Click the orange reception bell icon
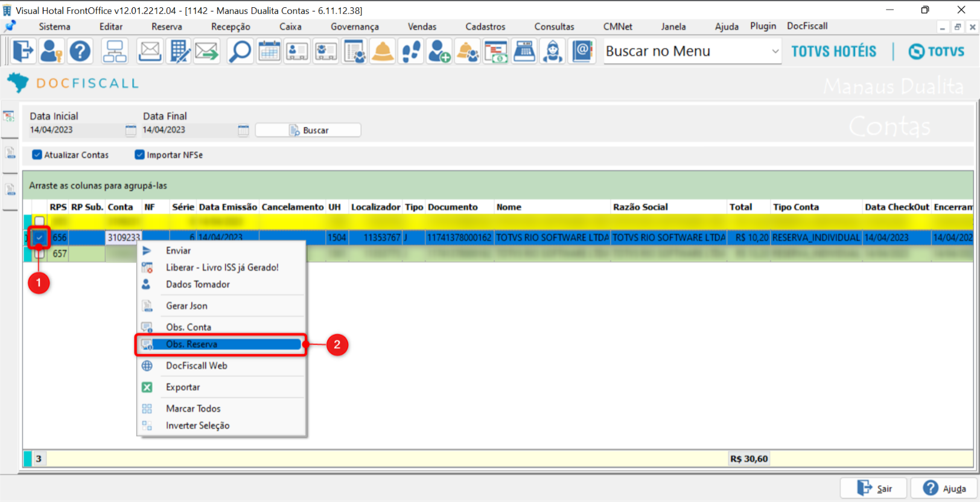 (x=383, y=51)
